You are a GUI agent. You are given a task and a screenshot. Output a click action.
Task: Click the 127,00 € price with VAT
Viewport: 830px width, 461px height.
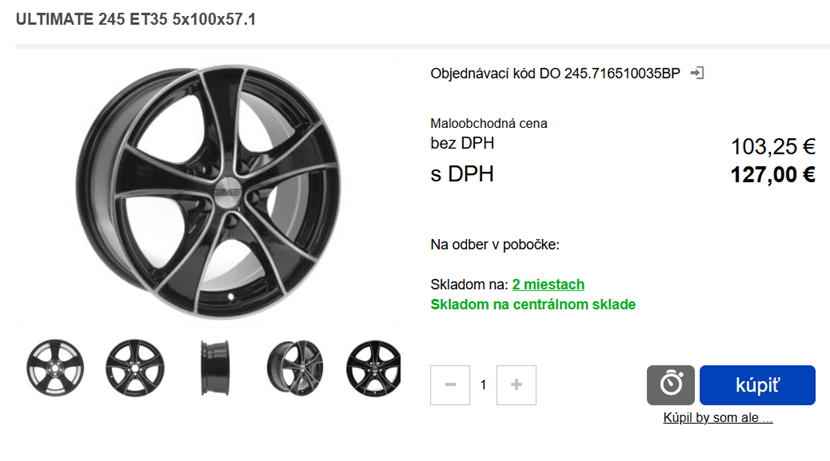point(773,175)
